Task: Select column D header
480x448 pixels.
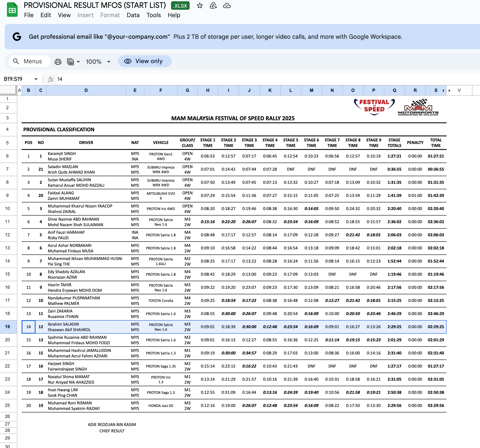Action: pyautogui.click(x=86, y=90)
